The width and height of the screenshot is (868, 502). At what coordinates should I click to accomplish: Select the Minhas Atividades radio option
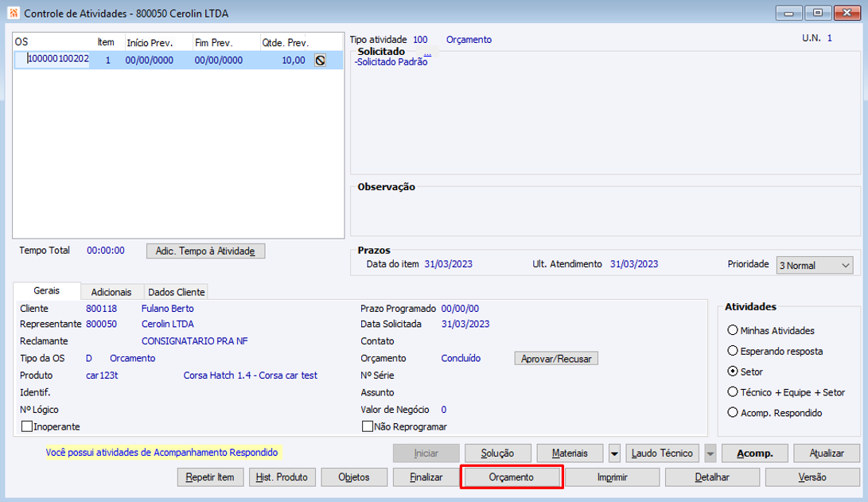(x=733, y=330)
